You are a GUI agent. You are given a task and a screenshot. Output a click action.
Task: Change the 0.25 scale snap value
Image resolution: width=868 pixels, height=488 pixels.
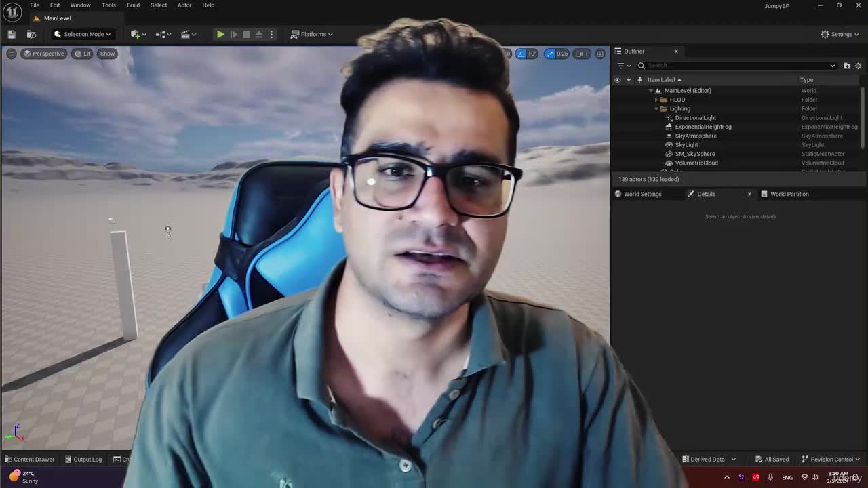click(562, 54)
